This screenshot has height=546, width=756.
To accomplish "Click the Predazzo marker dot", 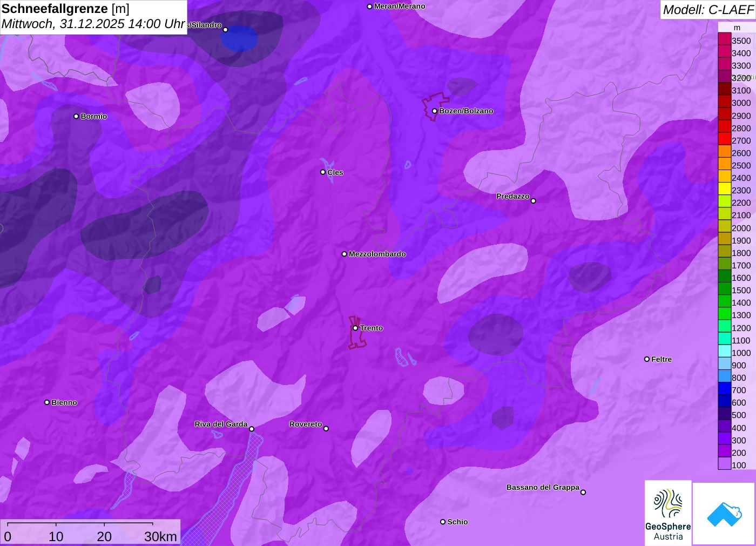I will (x=534, y=201).
